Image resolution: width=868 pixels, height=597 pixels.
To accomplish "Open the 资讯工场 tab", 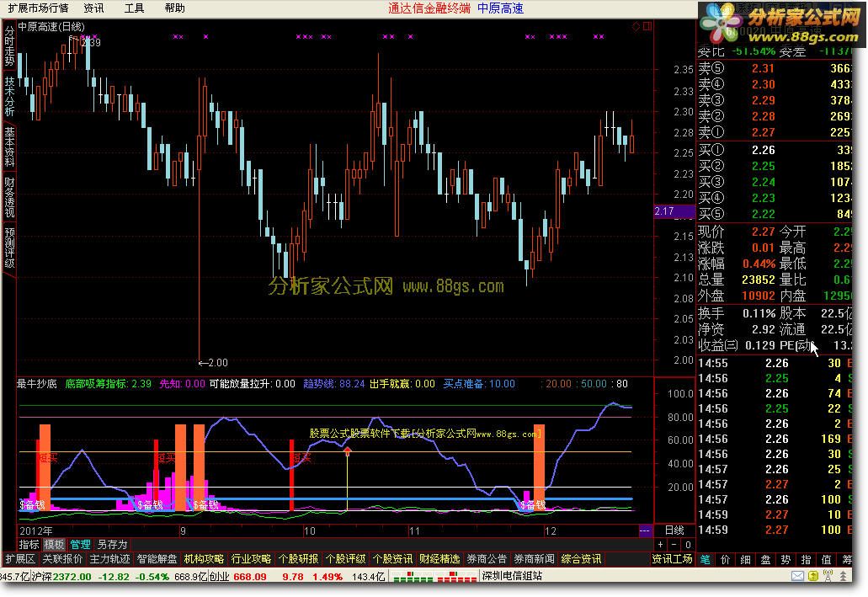I will (x=672, y=559).
